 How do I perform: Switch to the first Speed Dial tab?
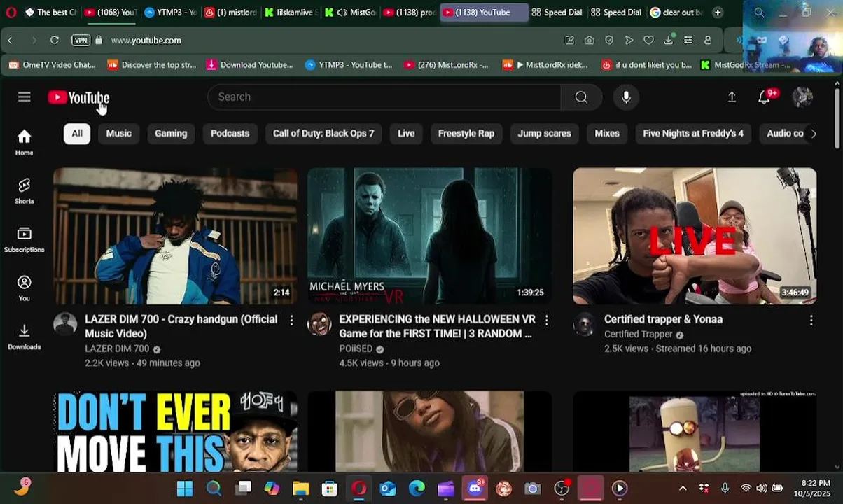click(x=557, y=13)
